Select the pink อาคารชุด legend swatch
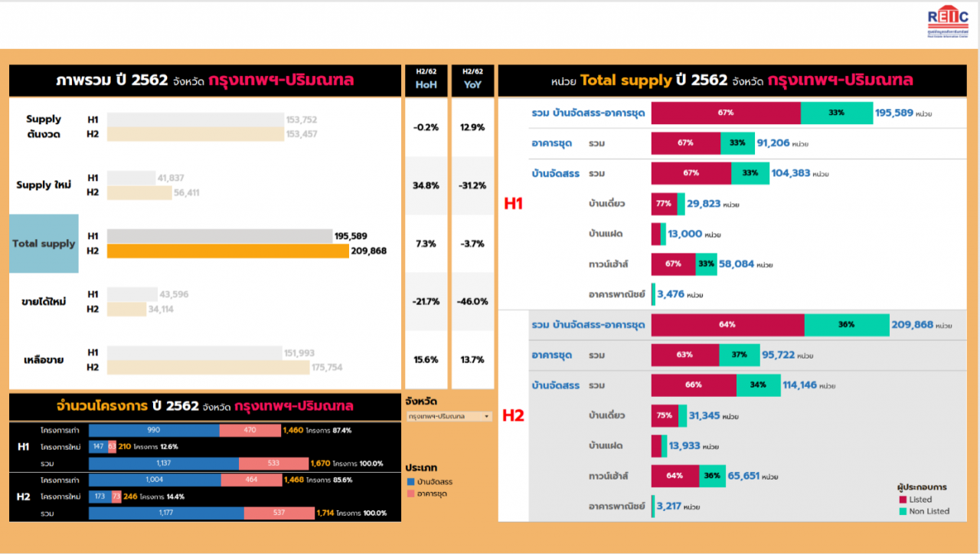 (x=410, y=494)
